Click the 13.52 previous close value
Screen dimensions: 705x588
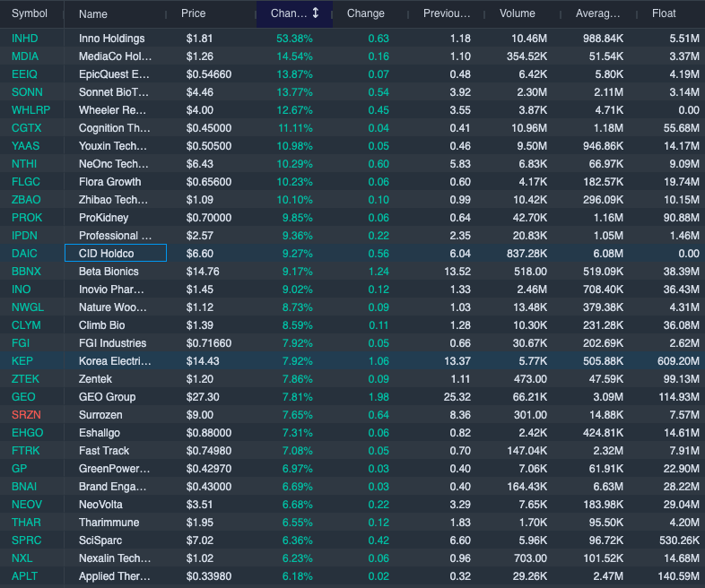[457, 272]
